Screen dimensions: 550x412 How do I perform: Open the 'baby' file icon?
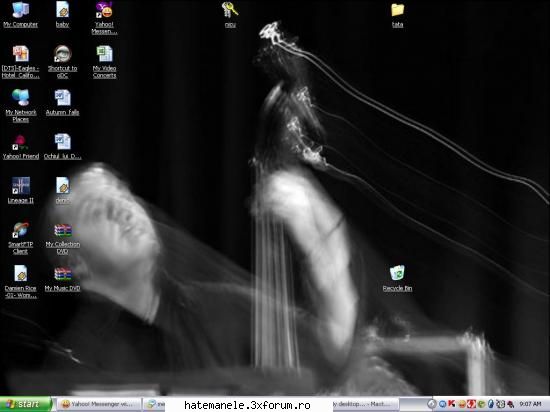pos(62,14)
